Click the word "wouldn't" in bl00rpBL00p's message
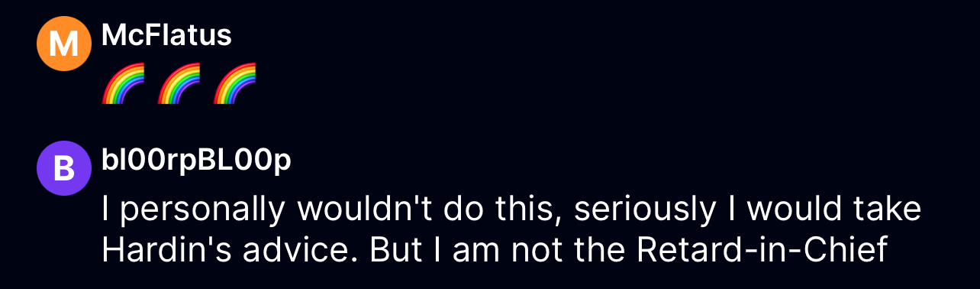The height and width of the screenshot is (289, 980). (x=366, y=207)
